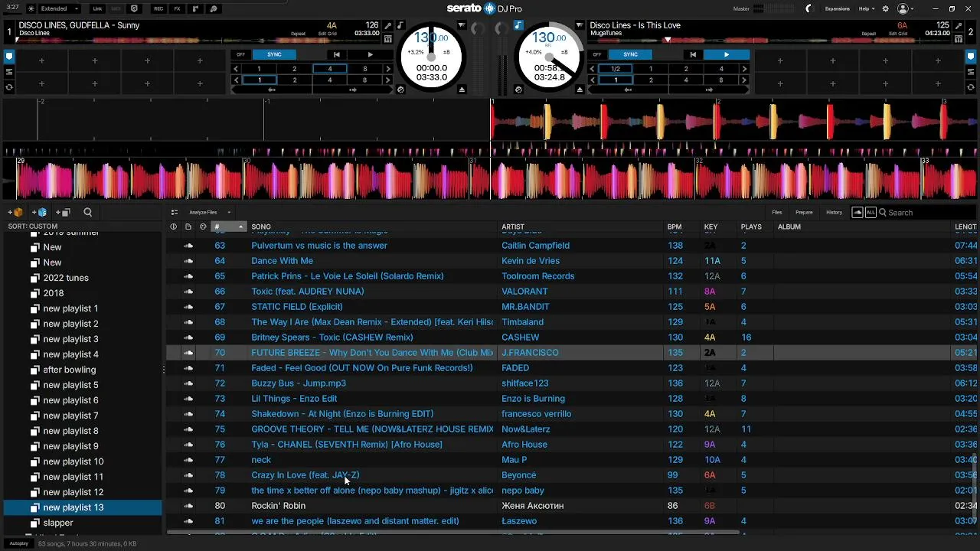The image size is (980, 551).
Task: Add playlist icon in library toolbar
Action: click(x=63, y=213)
